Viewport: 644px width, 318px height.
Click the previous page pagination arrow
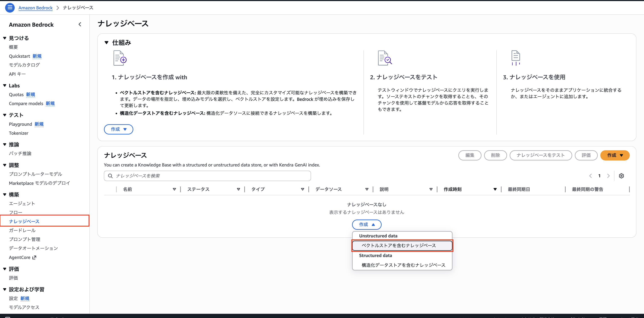coord(590,176)
